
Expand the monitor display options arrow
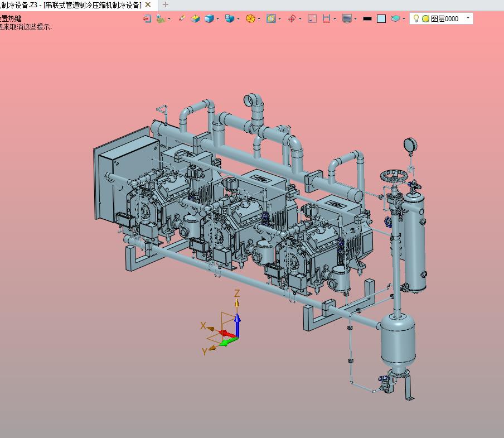pyautogui.click(x=355, y=18)
